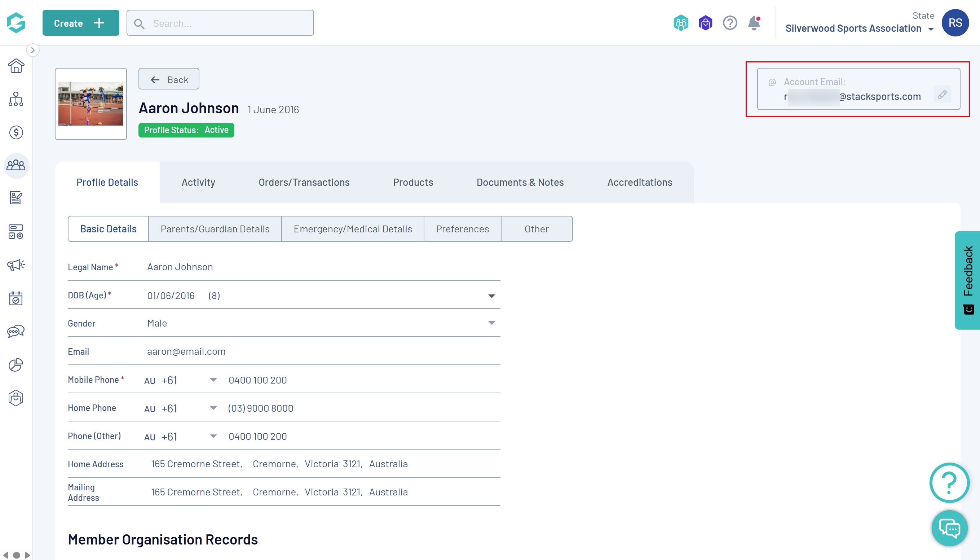Switch to the Orders/Transactions tab
The image size is (980, 560).
(x=304, y=182)
